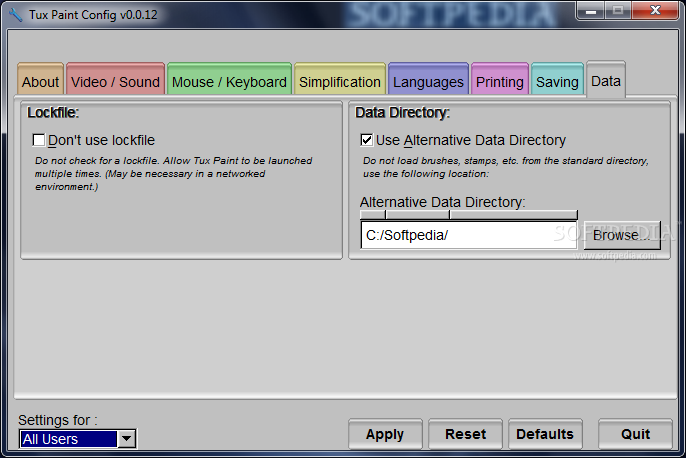Click the Data Directory: section heading
The width and height of the screenshot is (686, 458).
(402, 113)
